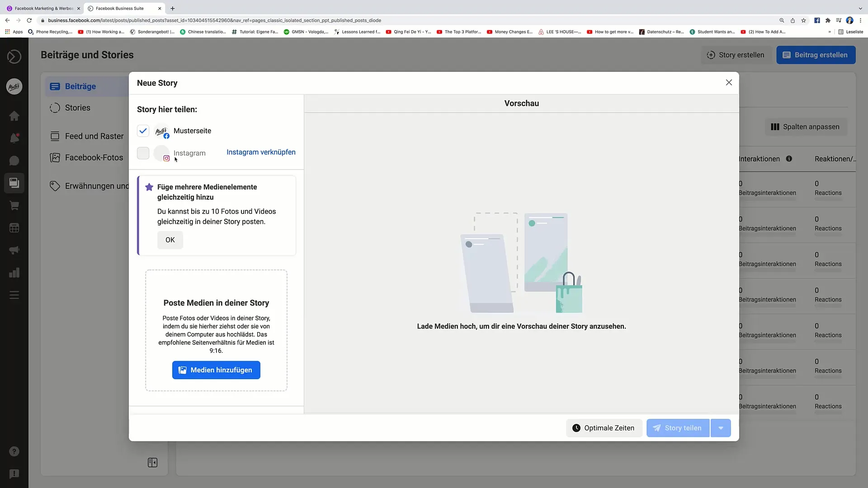Toggle the Musterseite checkbox on
The width and height of the screenshot is (868, 488).
tap(143, 131)
